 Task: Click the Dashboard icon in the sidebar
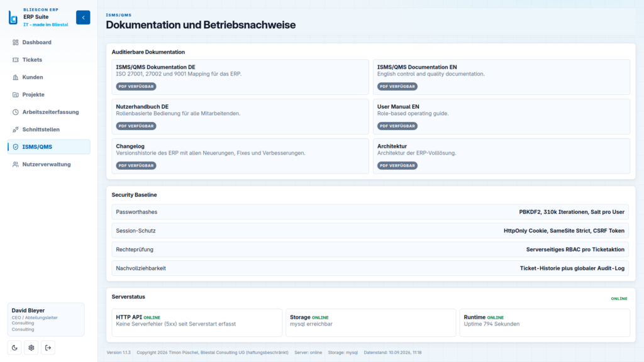pos(16,42)
